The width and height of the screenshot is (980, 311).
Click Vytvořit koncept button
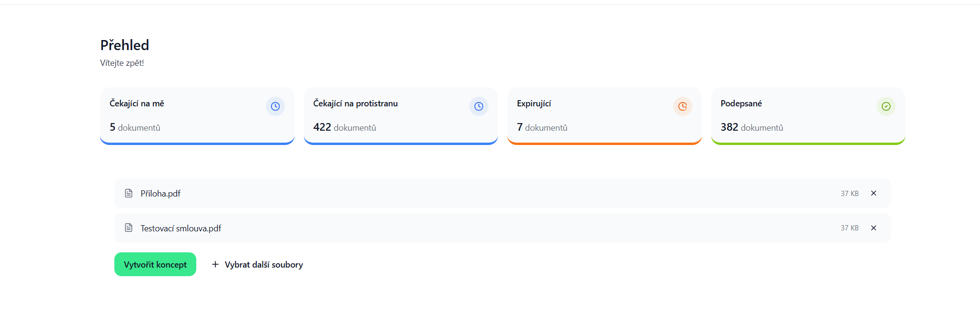tap(155, 264)
